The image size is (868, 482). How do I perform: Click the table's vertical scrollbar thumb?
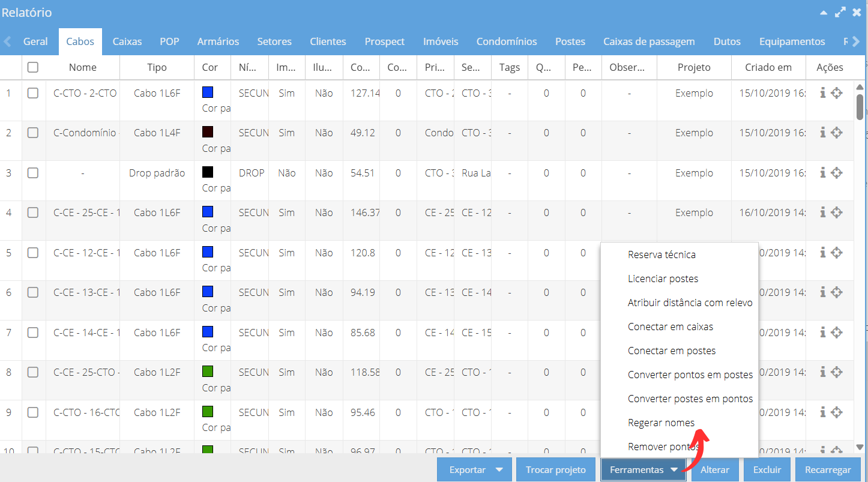[860, 107]
